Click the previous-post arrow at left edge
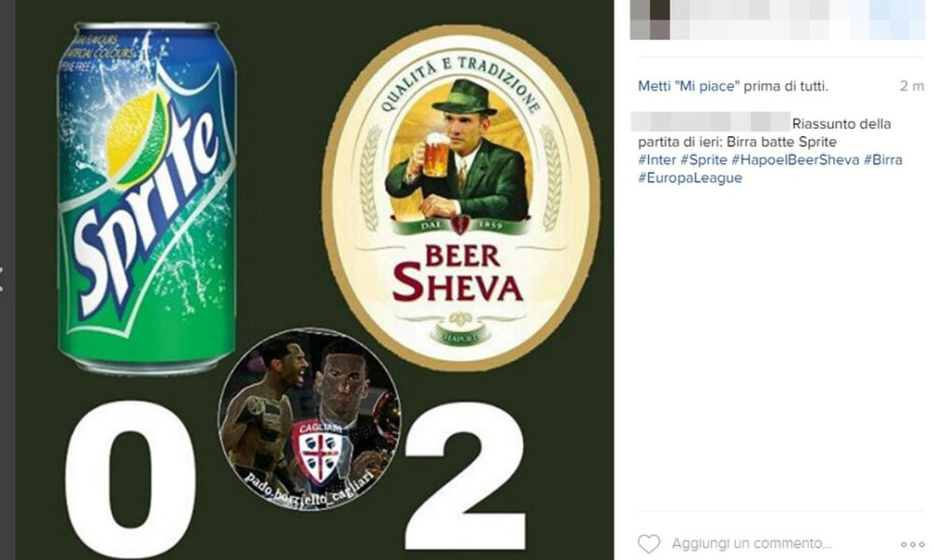934x560 pixels. click(x=2, y=279)
